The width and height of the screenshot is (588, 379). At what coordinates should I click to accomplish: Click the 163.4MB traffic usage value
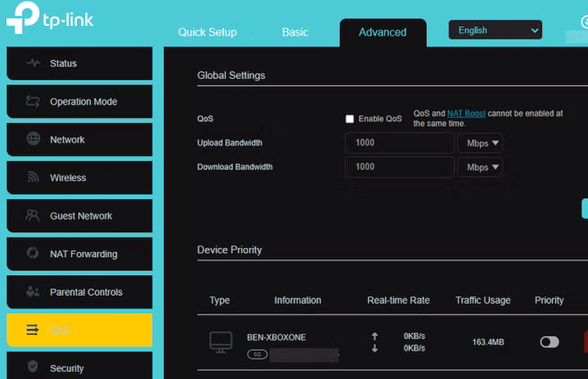[488, 342]
